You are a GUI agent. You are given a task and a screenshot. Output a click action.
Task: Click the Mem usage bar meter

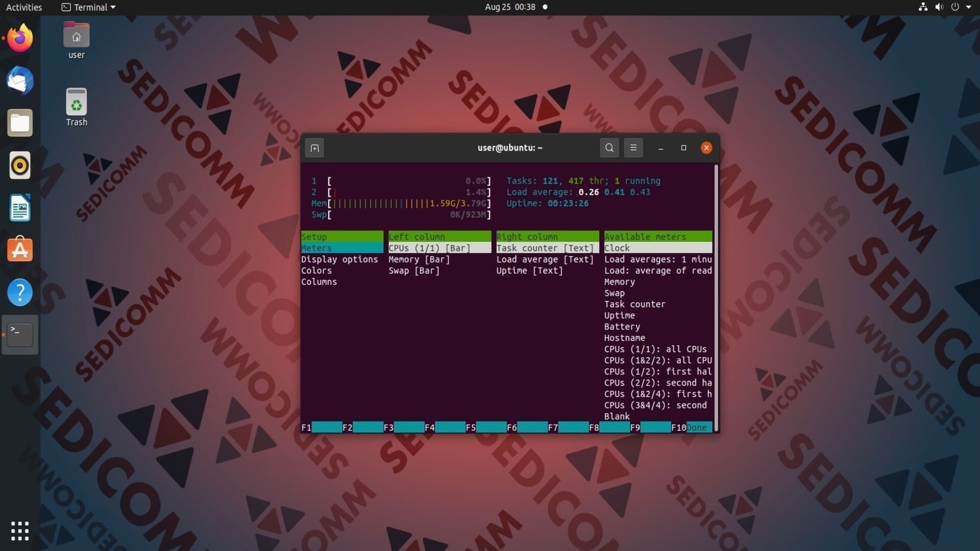point(401,203)
